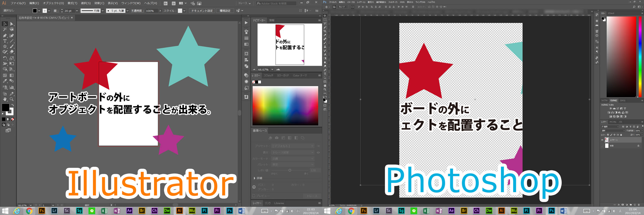Toggle lock image pixels in Photoshop Layers
Image resolution: width=644 pixels, height=215 pixels.
pyautogui.click(x=611, y=135)
